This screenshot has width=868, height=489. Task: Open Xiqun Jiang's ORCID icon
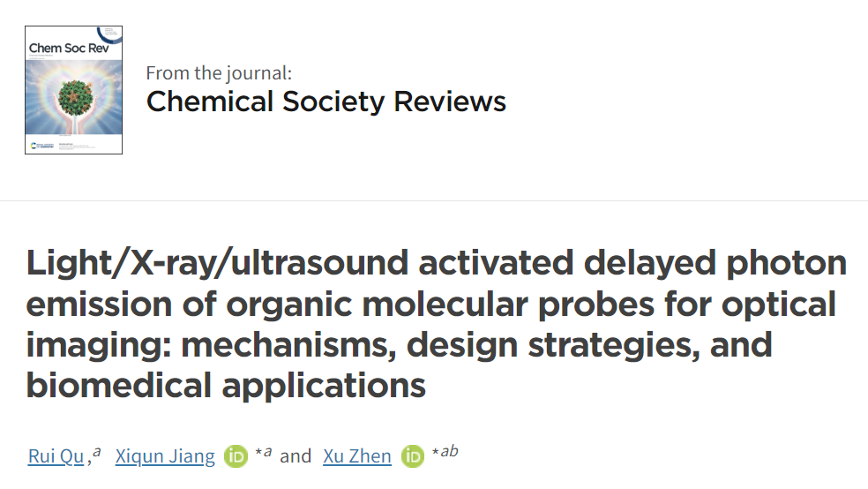236,456
